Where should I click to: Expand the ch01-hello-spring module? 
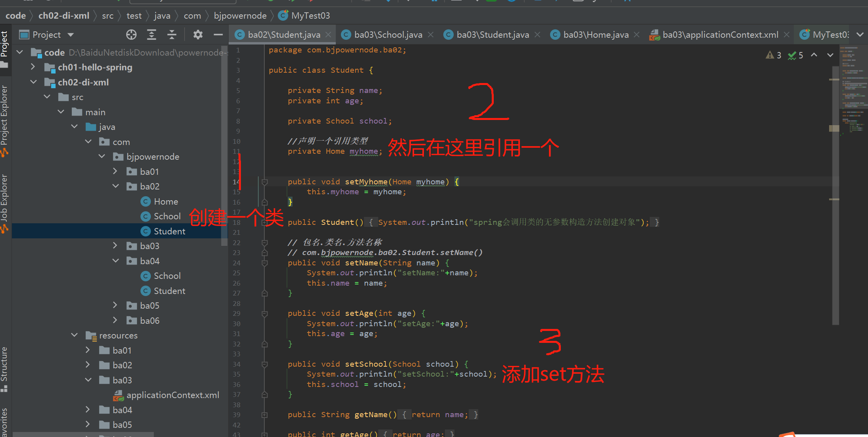33,67
